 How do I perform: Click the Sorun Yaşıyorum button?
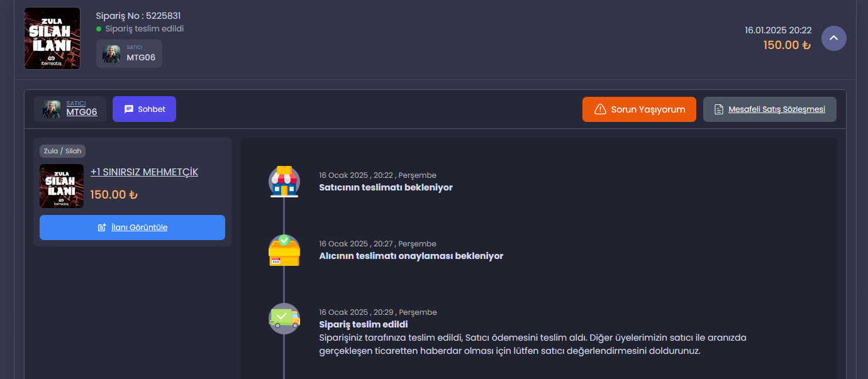point(639,109)
